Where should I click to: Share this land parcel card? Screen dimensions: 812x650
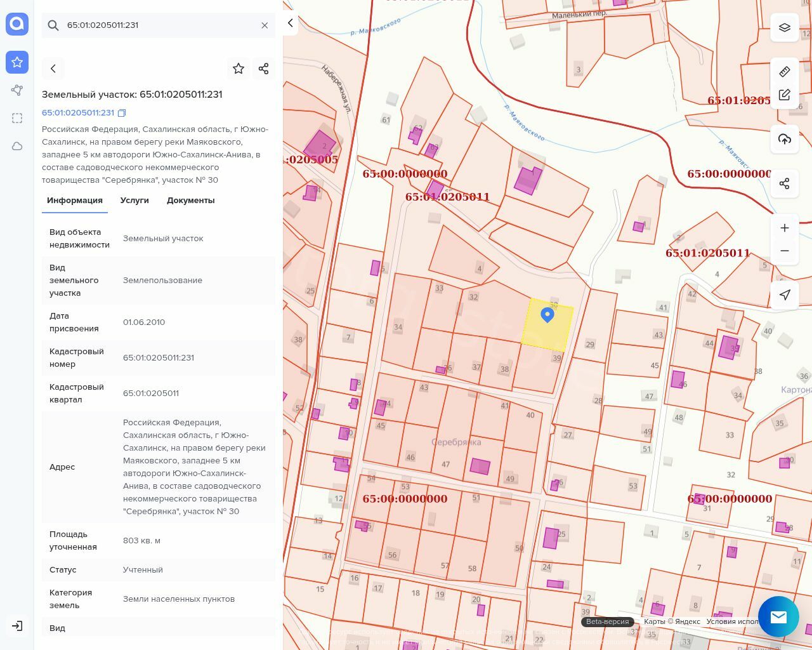[x=264, y=69]
